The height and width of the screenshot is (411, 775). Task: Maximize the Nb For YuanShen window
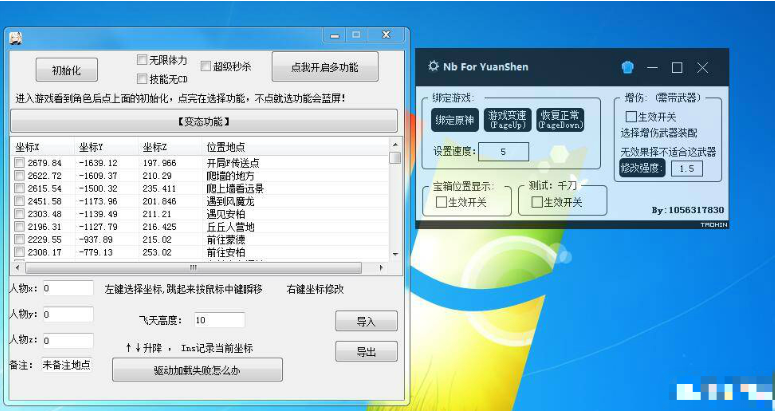click(677, 68)
